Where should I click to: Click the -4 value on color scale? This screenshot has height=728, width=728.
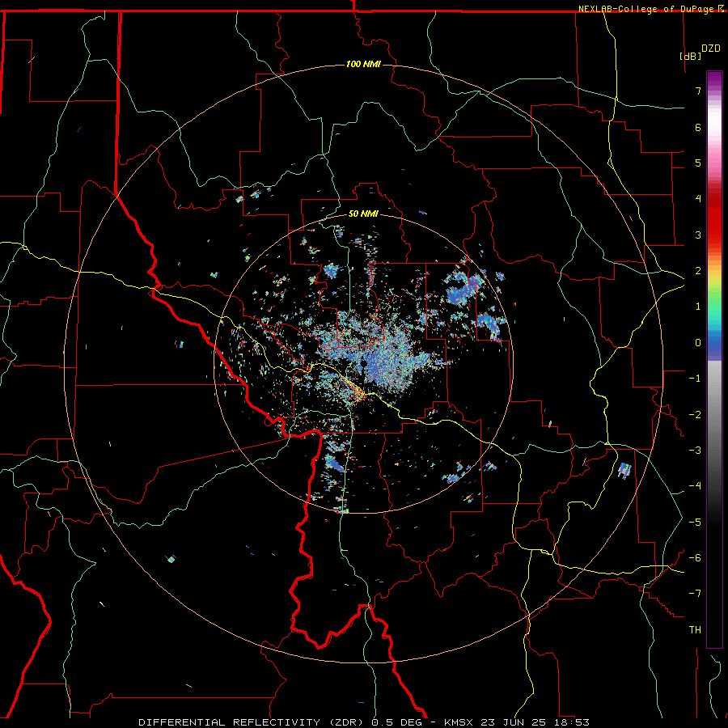coord(695,486)
